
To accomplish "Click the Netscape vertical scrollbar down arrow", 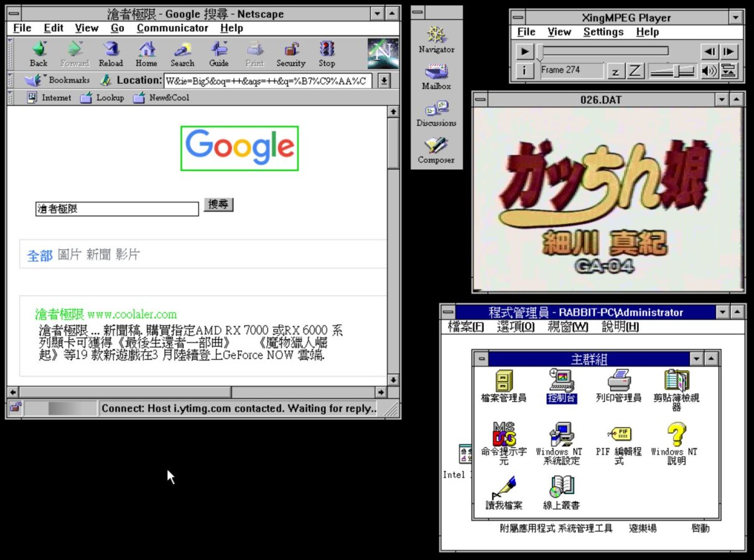I will (x=393, y=380).
